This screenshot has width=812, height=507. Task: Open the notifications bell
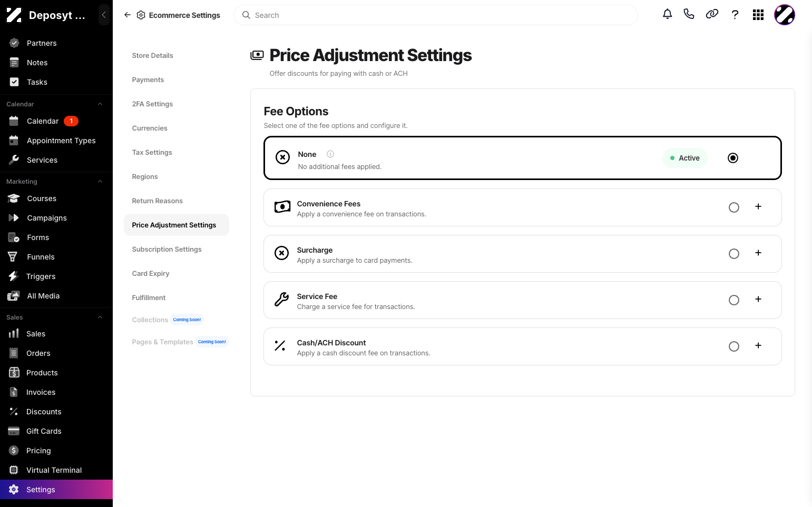tap(667, 14)
